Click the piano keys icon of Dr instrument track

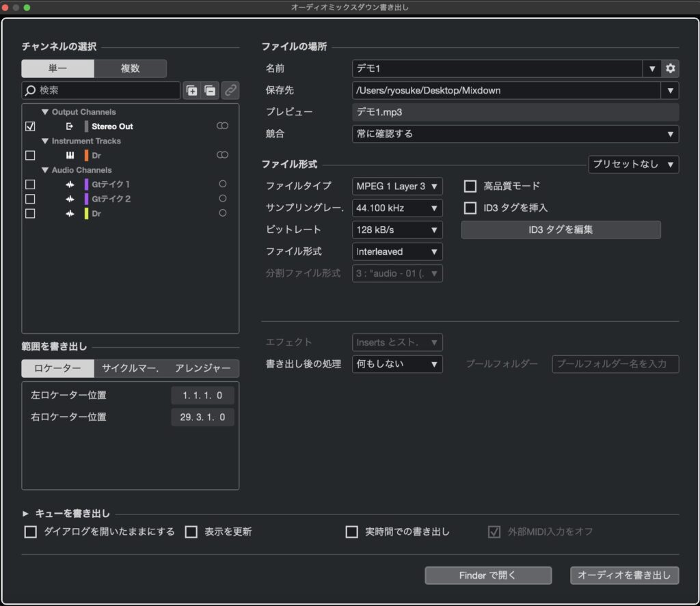(70, 156)
